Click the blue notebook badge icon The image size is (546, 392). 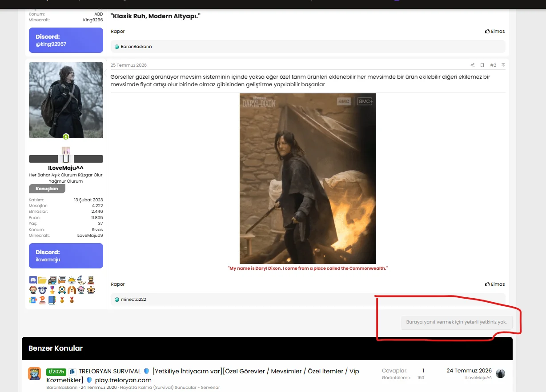tap(52, 300)
